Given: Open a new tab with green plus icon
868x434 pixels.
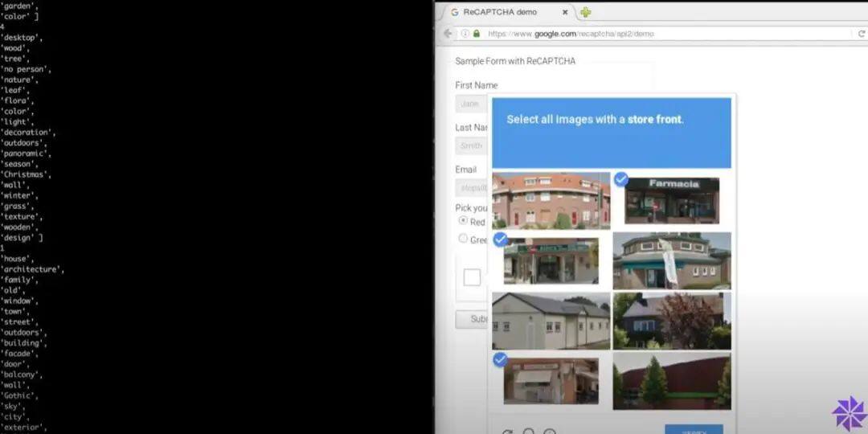Looking at the screenshot, I should [x=585, y=12].
